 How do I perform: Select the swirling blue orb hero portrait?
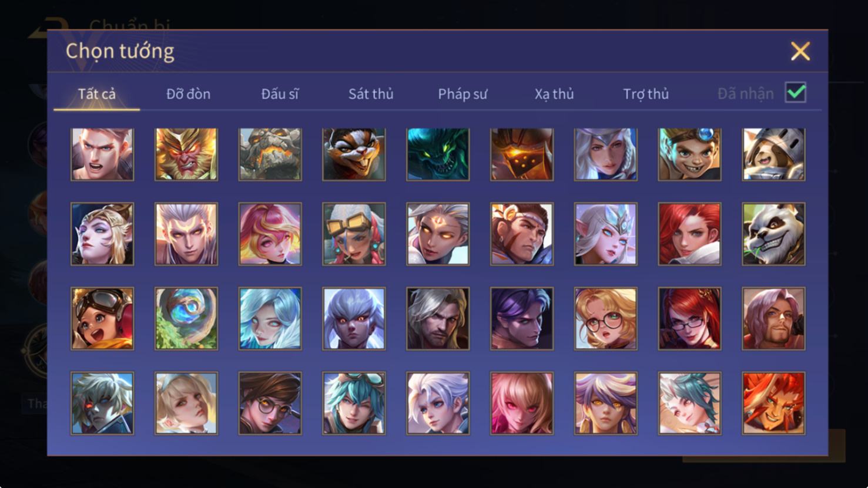pos(186,318)
